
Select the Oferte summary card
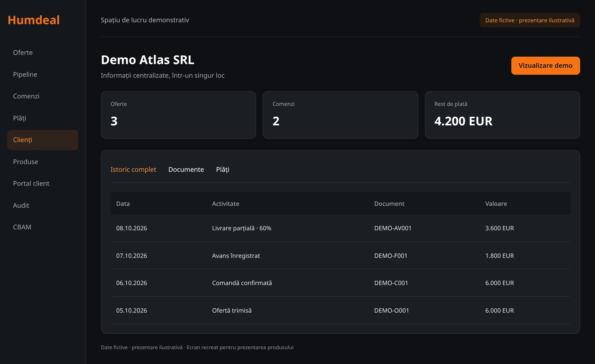[178, 115]
